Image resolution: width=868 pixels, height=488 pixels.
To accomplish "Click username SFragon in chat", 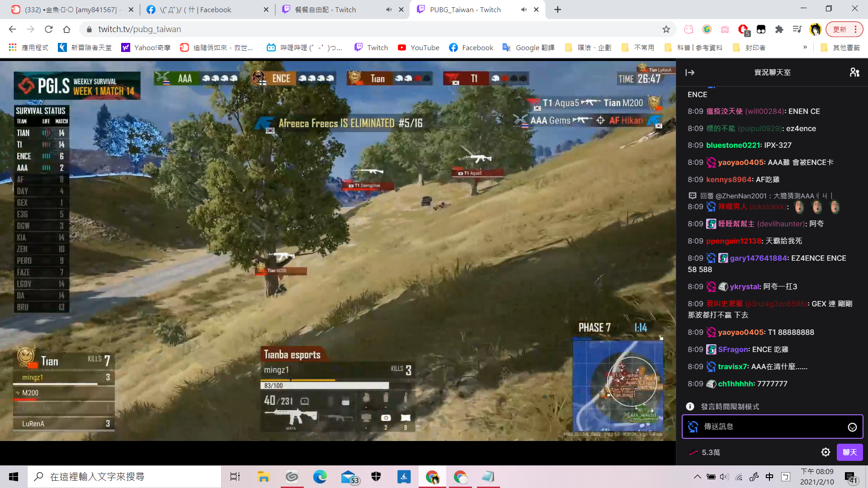I will 733,350.
